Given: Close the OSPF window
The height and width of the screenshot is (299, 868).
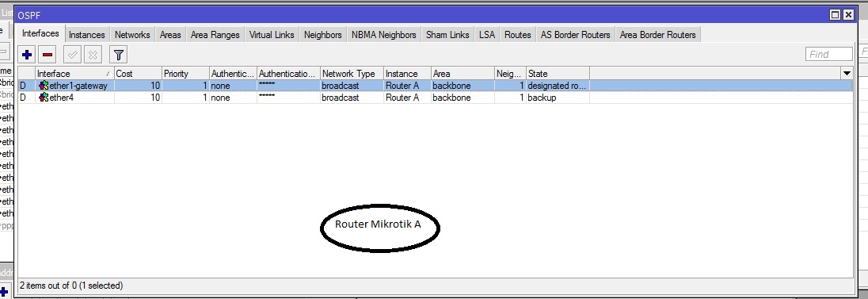Looking at the screenshot, I should [x=848, y=16].
